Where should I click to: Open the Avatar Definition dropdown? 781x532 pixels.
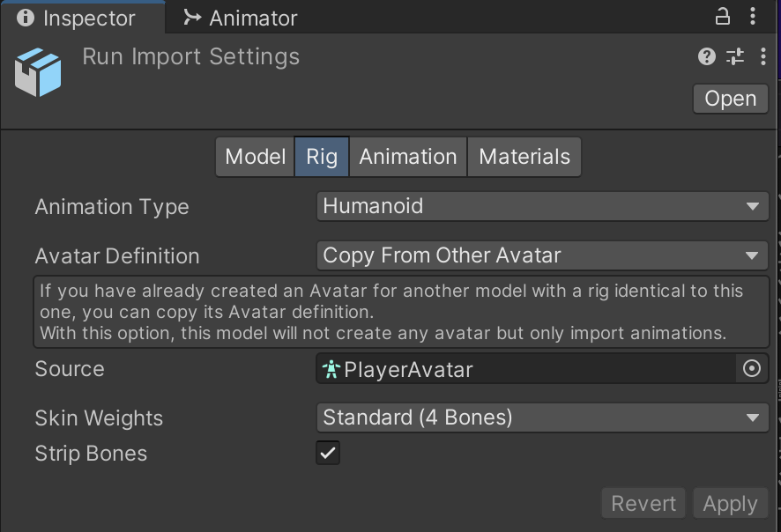point(542,255)
